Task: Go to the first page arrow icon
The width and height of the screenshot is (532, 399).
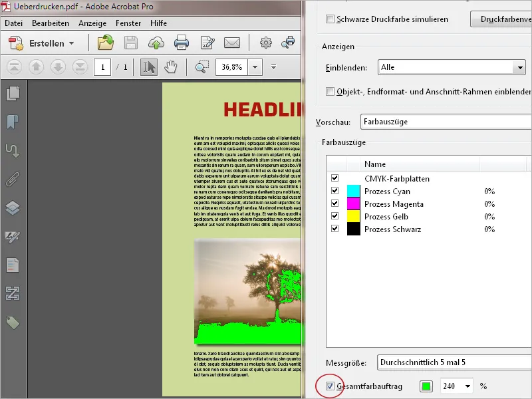Action: point(14,67)
